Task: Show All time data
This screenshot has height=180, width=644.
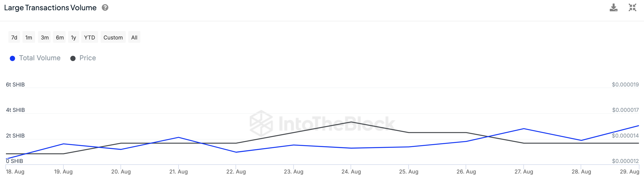Action: coord(134,38)
